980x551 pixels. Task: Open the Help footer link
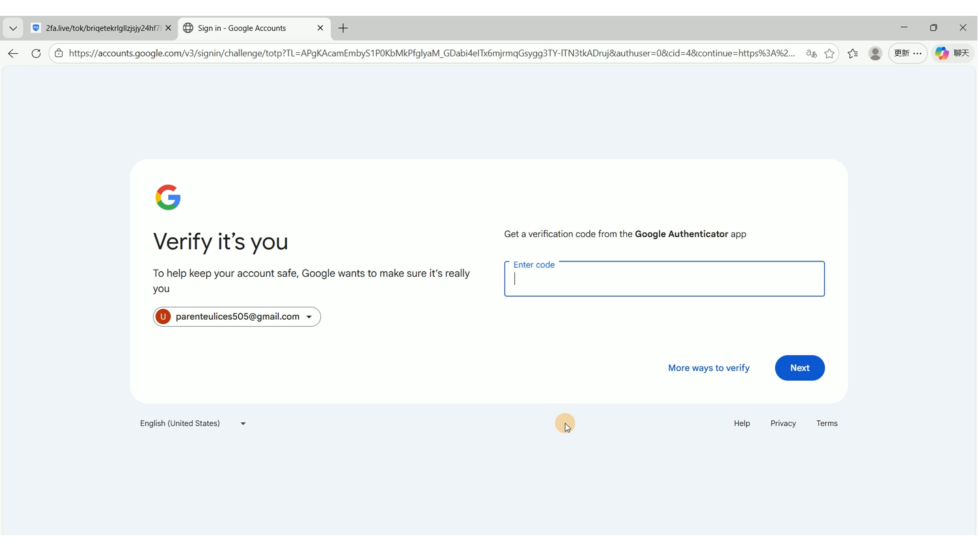point(741,423)
